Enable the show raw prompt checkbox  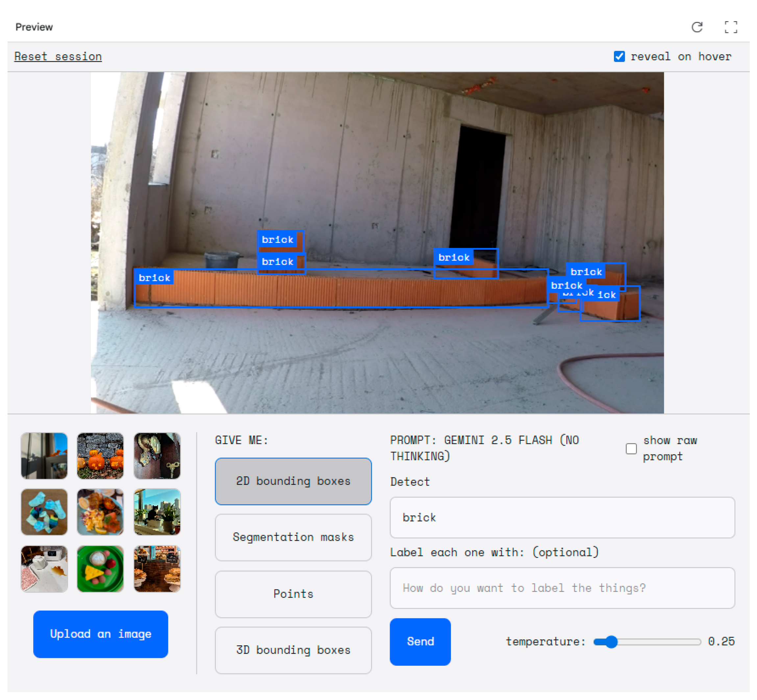coord(631,448)
